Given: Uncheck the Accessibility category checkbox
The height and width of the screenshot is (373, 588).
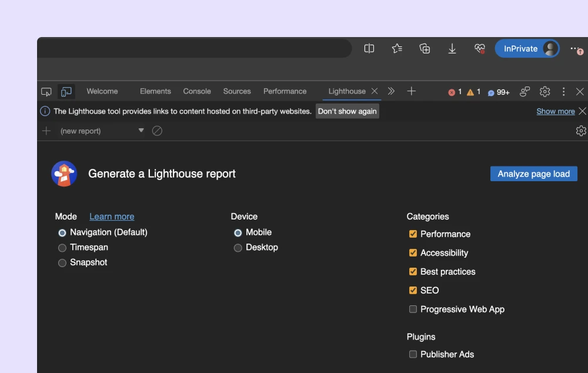Looking at the screenshot, I should pos(413,252).
